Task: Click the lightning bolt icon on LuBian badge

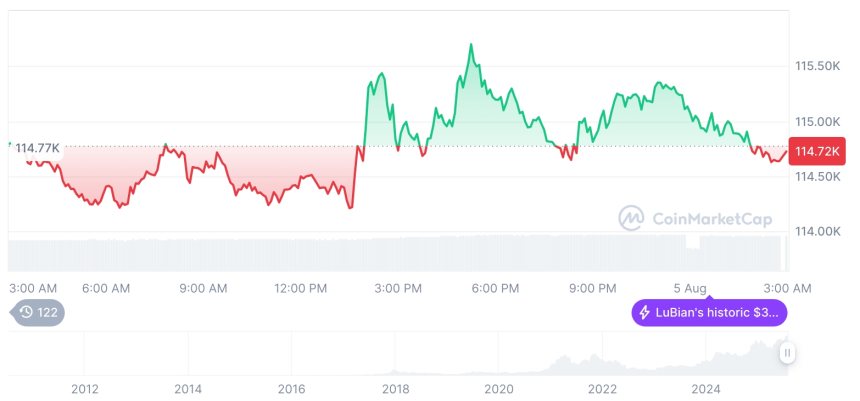Action: pos(645,313)
